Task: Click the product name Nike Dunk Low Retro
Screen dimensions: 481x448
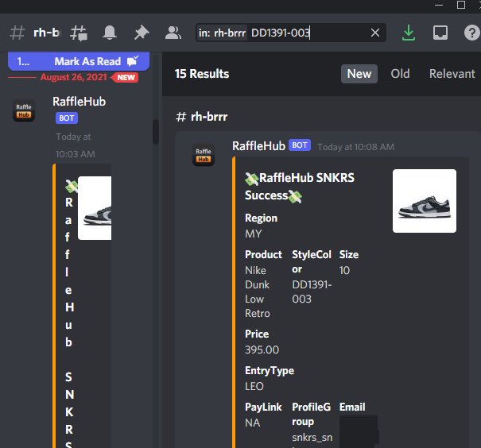Action: tap(258, 292)
